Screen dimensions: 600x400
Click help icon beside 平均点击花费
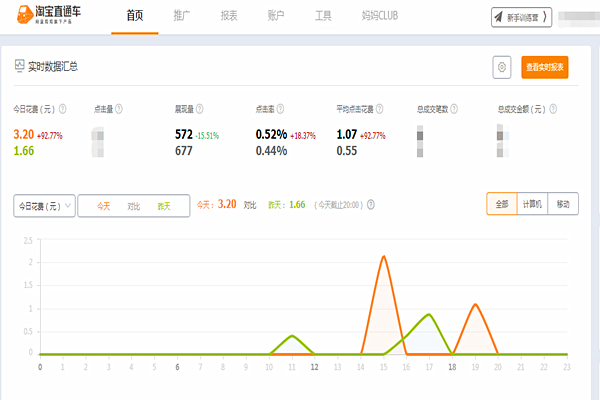pyautogui.click(x=380, y=109)
